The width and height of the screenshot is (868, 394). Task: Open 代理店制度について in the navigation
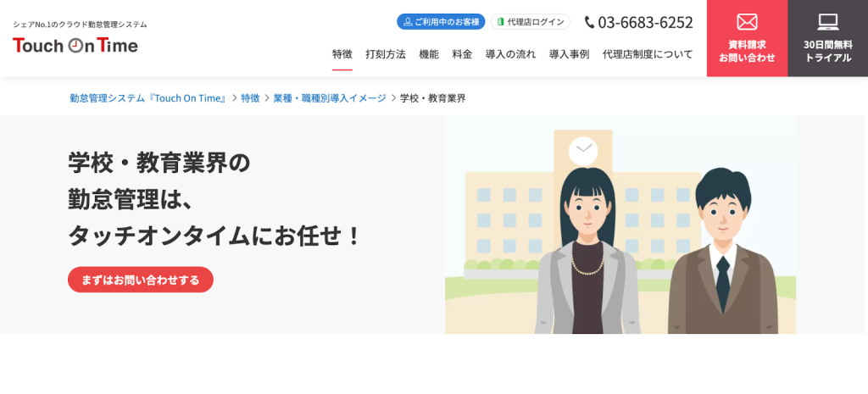648,54
